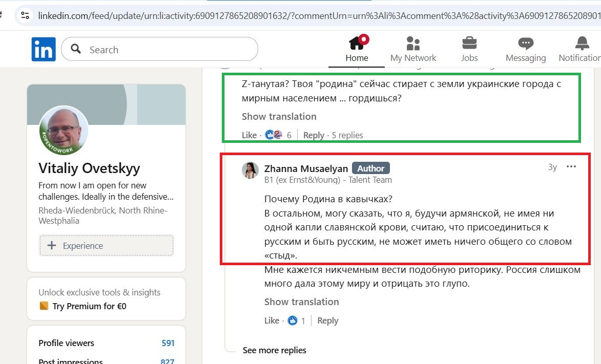601x364 pixels.
Task: Open the three-dot menu on Zhanna's comment
Action: point(571,167)
